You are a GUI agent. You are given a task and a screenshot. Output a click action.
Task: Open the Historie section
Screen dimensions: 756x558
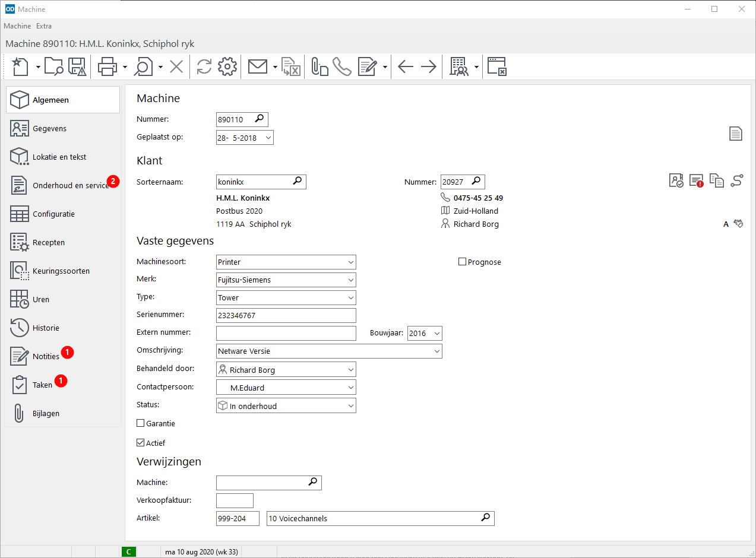click(46, 328)
